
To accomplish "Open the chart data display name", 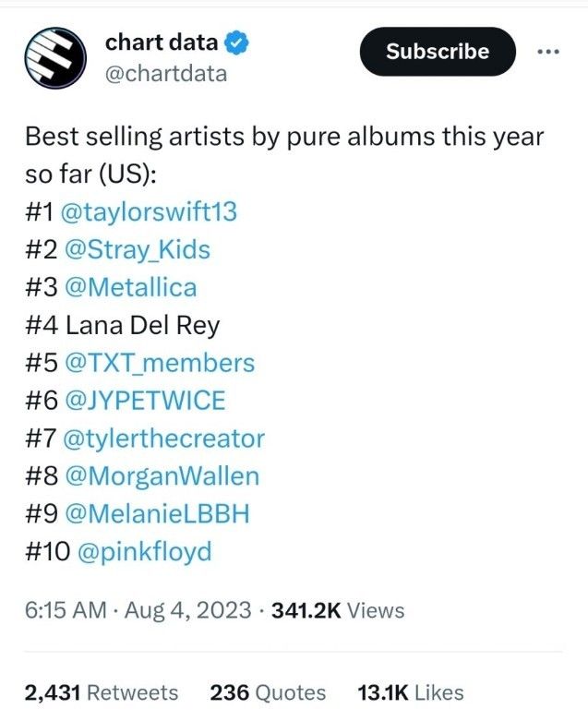I will 162,42.
